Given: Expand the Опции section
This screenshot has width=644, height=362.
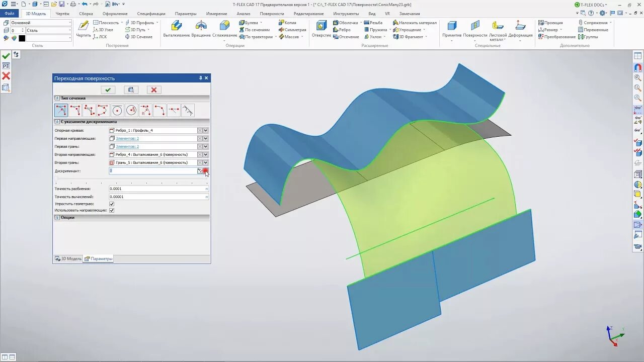Looking at the screenshot, I should pyautogui.click(x=57, y=217).
